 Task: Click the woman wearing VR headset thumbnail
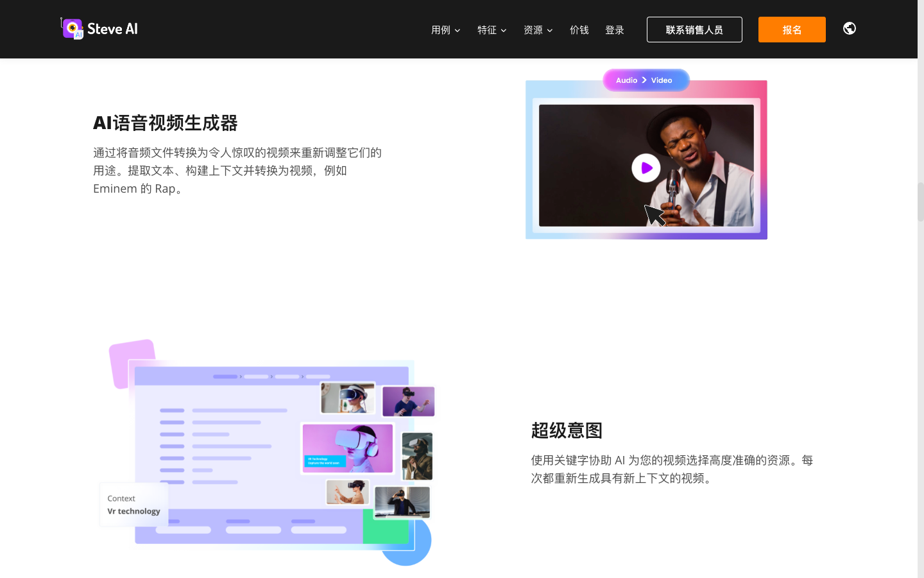coord(347,398)
